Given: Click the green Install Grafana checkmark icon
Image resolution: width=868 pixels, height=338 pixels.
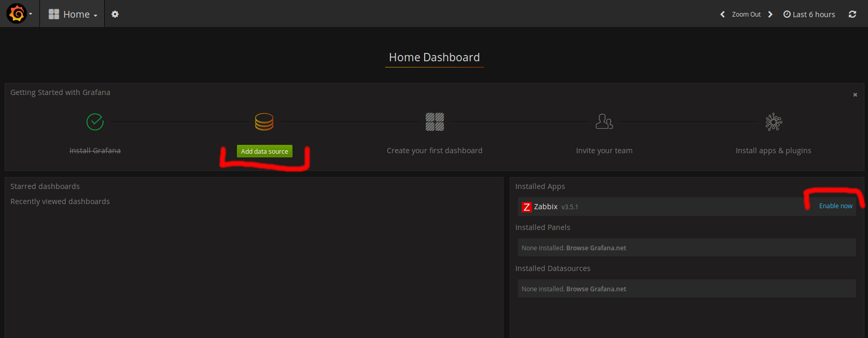Looking at the screenshot, I should pyautogui.click(x=95, y=122).
